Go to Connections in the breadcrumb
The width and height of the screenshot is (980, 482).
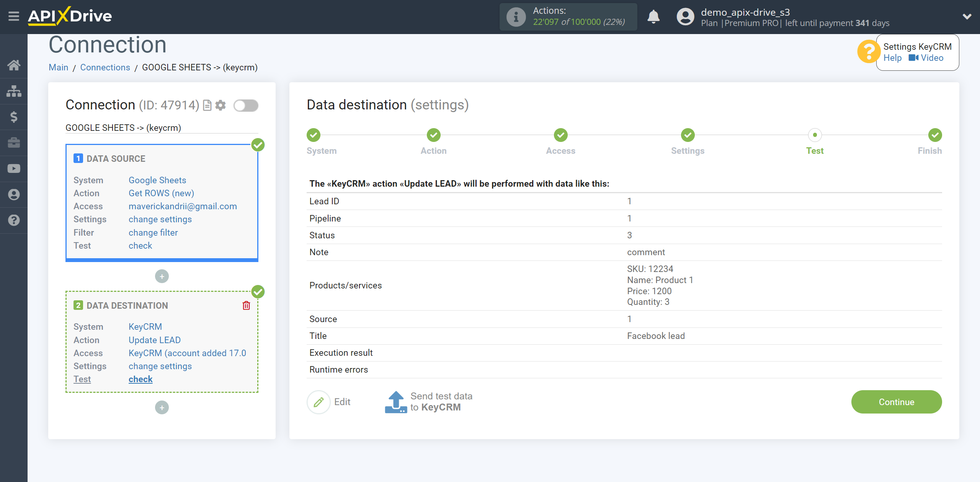click(105, 68)
